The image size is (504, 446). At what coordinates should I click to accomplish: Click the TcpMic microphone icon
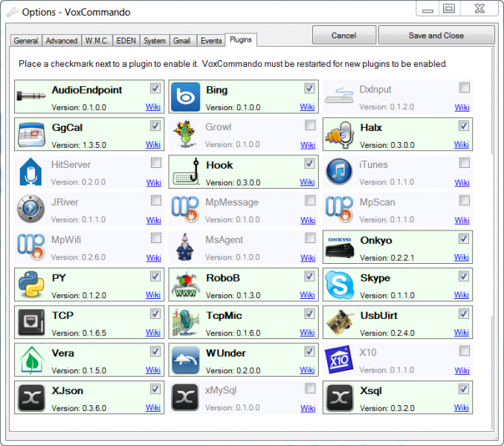pyautogui.click(x=185, y=323)
